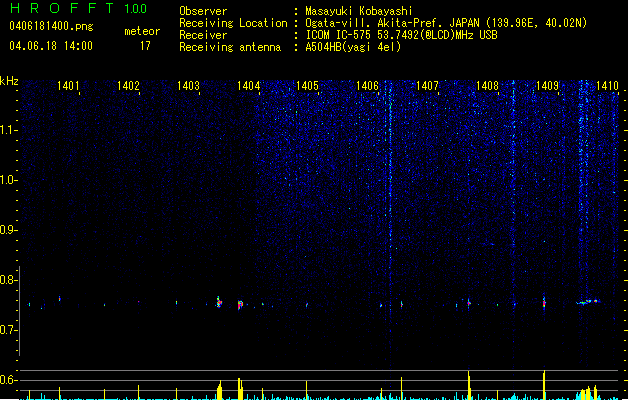Click the observer name Masayuki Kobayashi

pyautogui.click(x=359, y=11)
